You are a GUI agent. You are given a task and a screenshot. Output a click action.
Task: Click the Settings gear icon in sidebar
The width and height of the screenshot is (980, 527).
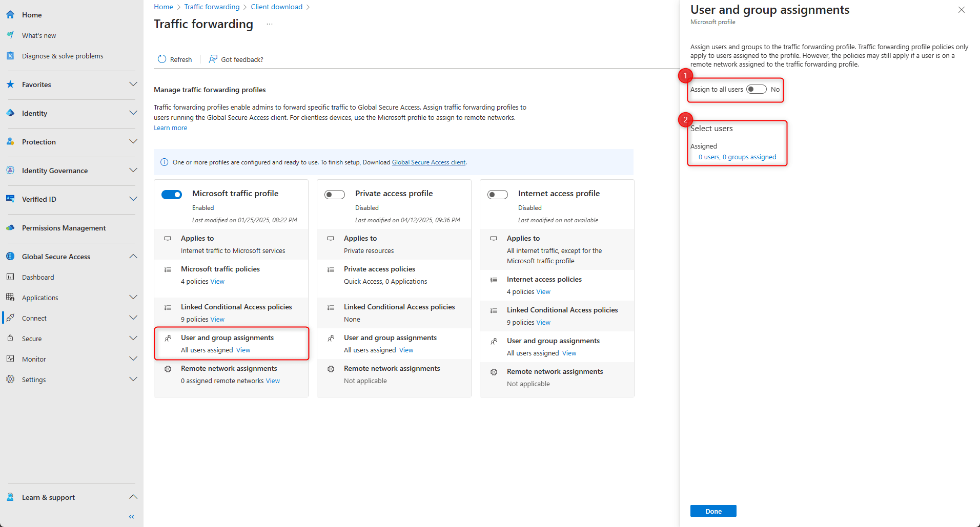[x=10, y=380]
